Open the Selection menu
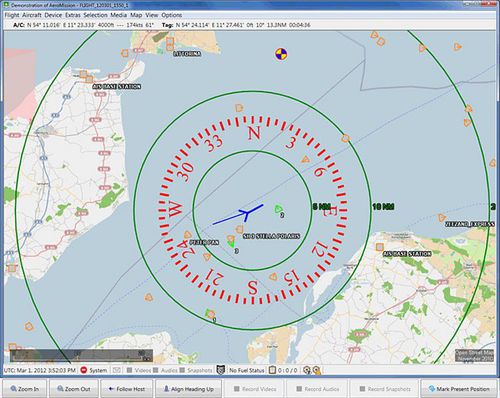This screenshot has height=398, width=500. (x=95, y=15)
